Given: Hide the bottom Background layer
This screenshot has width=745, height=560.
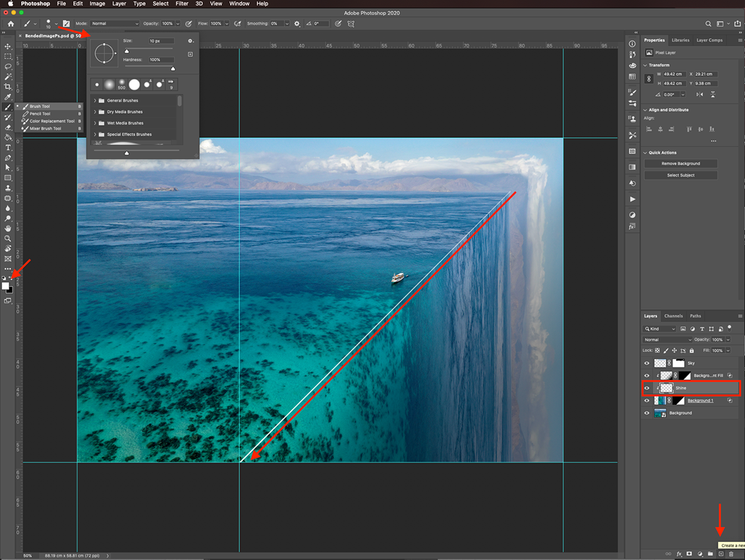Looking at the screenshot, I should (647, 413).
